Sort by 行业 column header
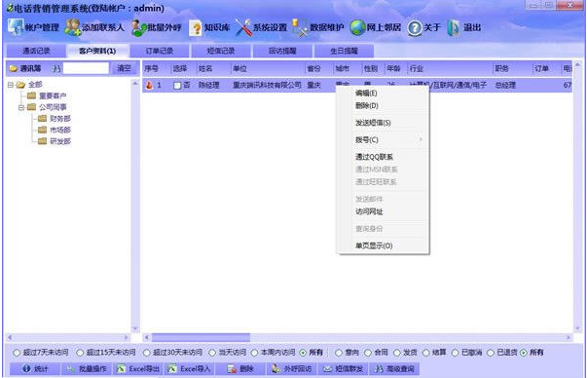Image resolution: width=588 pixels, height=378 pixels. [x=450, y=69]
